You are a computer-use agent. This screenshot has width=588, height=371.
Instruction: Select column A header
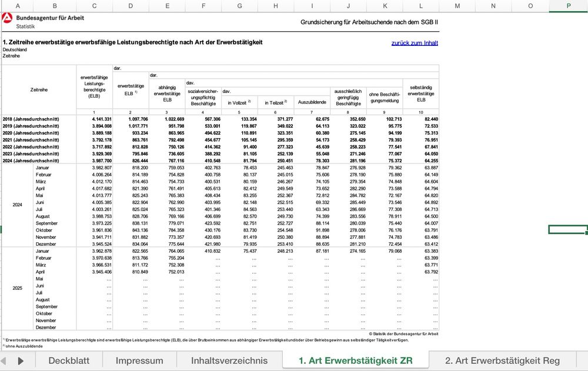tap(17, 6)
